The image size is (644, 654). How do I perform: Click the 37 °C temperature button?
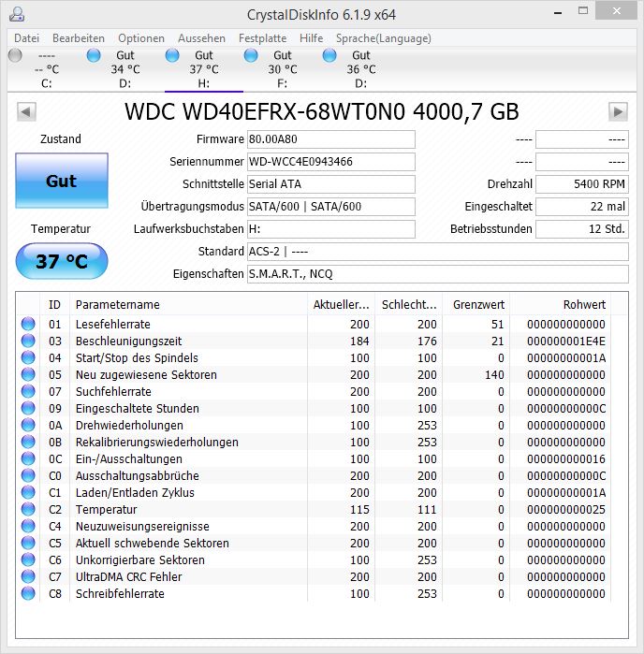62,262
